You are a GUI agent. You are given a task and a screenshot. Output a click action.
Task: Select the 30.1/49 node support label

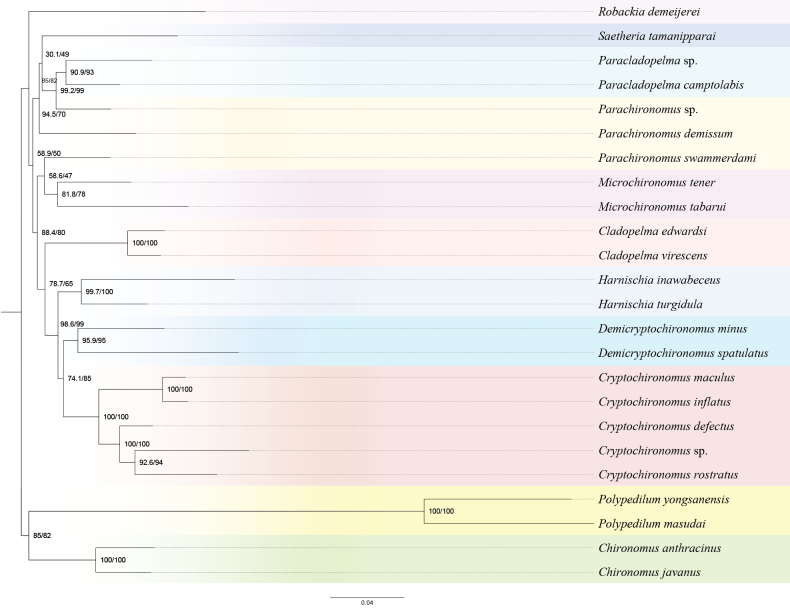57,54
